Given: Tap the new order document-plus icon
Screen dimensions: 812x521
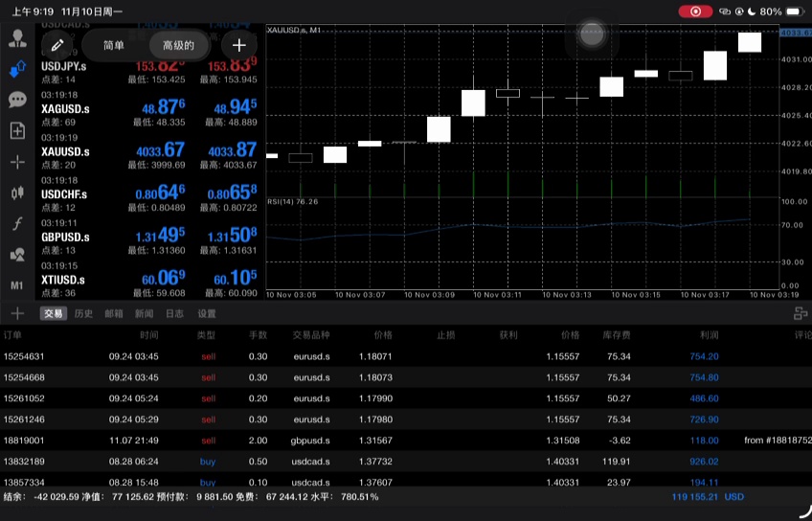Looking at the screenshot, I should (17, 130).
